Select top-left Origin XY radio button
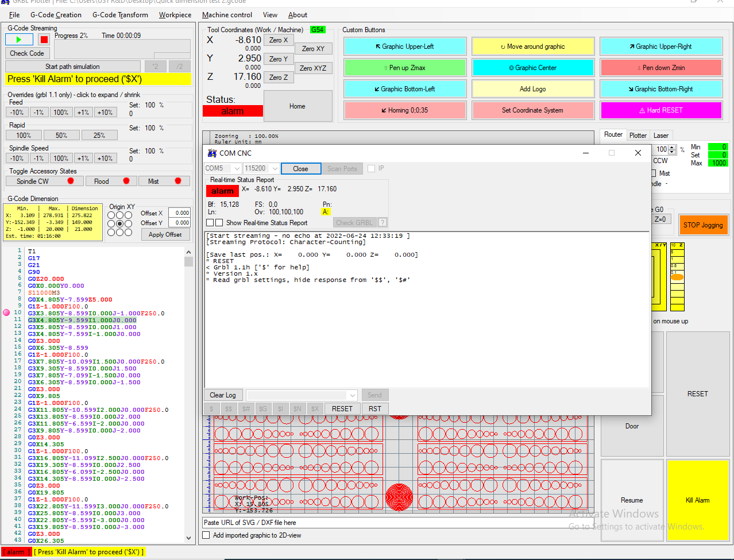The height and width of the screenshot is (560, 734). pos(112,215)
